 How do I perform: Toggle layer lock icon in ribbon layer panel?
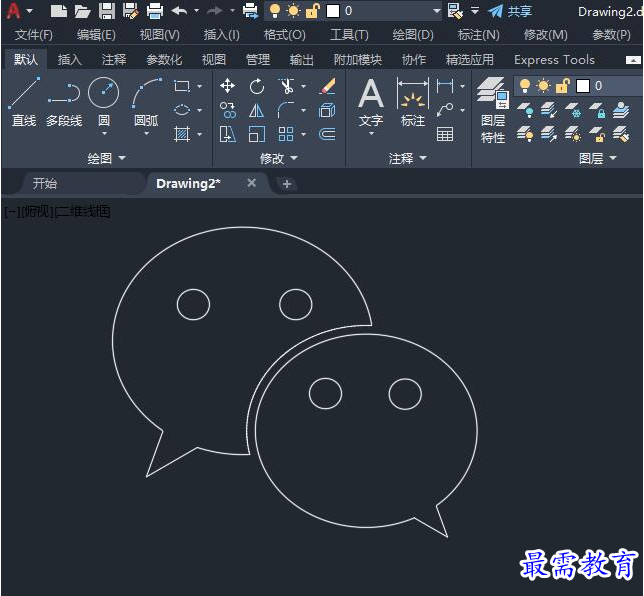click(x=562, y=86)
